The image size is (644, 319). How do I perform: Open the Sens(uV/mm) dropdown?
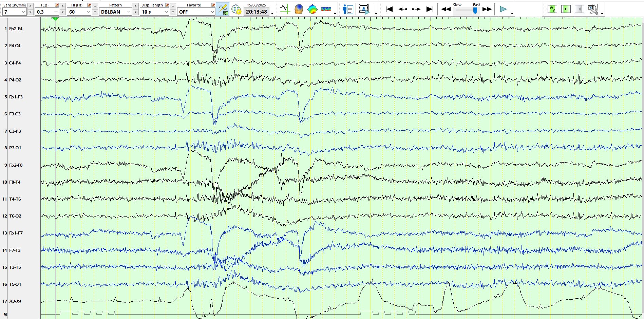(x=15, y=12)
